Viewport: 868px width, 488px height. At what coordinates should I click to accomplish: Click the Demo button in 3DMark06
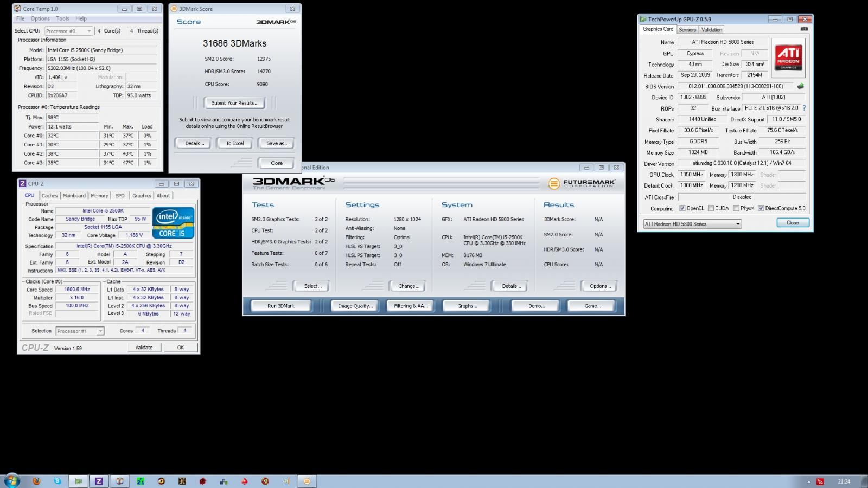[536, 306]
